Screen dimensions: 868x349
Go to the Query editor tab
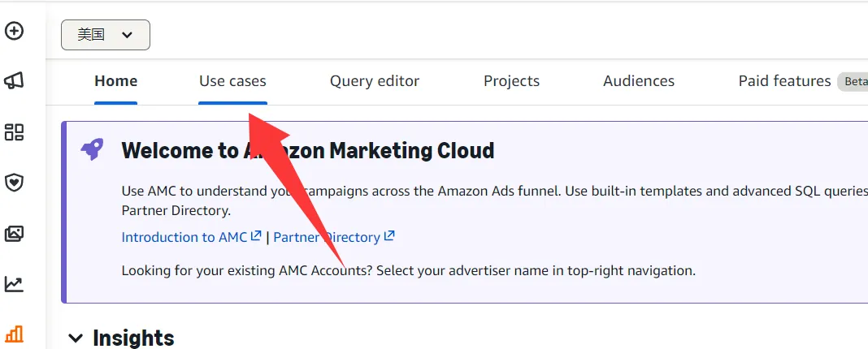[x=375, y=81]
